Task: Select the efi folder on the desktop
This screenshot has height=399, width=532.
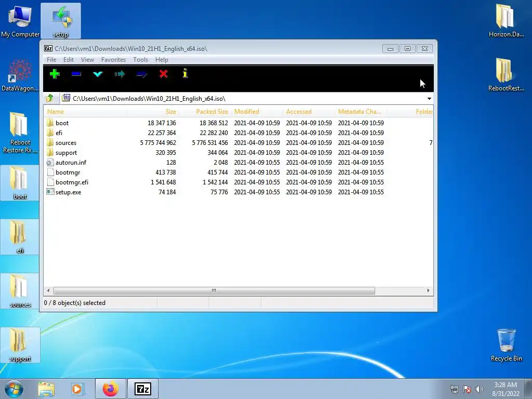Action: 20,237
